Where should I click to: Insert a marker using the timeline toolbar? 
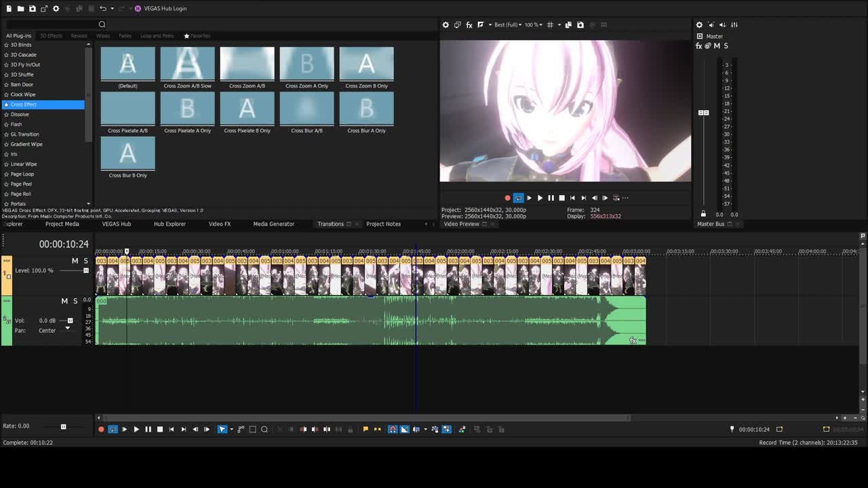click(366, 429)
